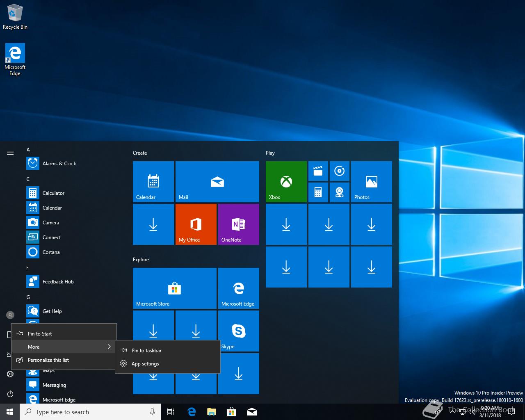Image resolution: width=525 pixels, height=420 pixels.
Task: Click the Explore group heading
Action: point(141,260)
